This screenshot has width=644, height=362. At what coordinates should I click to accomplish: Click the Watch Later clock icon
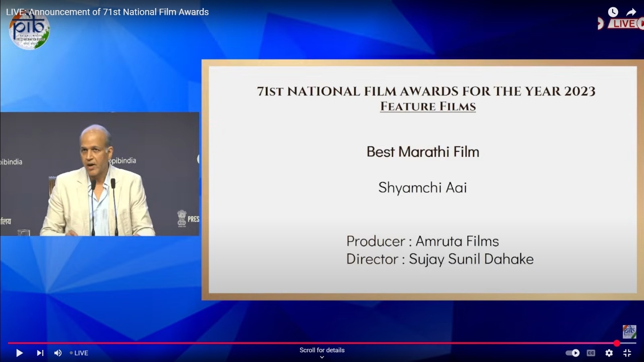(613, 12)
